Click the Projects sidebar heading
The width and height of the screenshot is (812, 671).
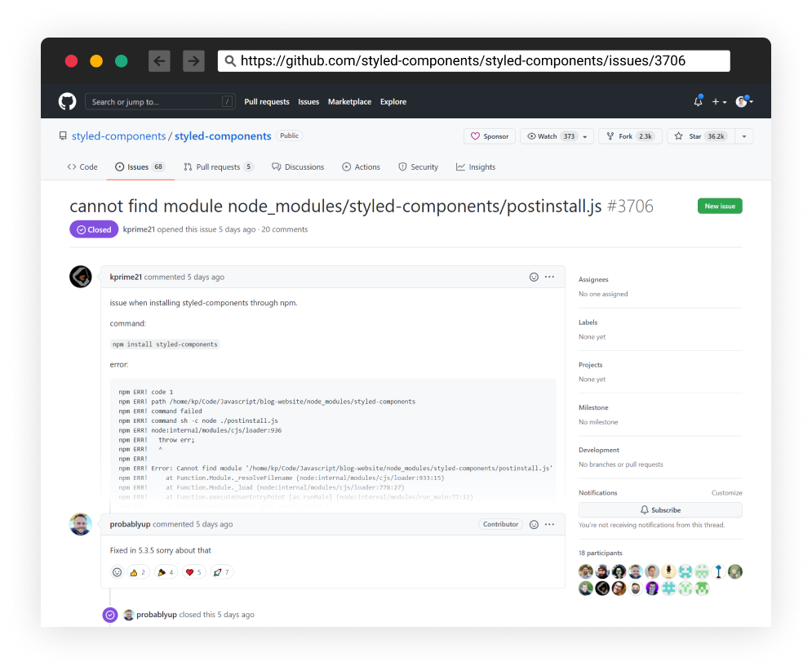point(590,365)
